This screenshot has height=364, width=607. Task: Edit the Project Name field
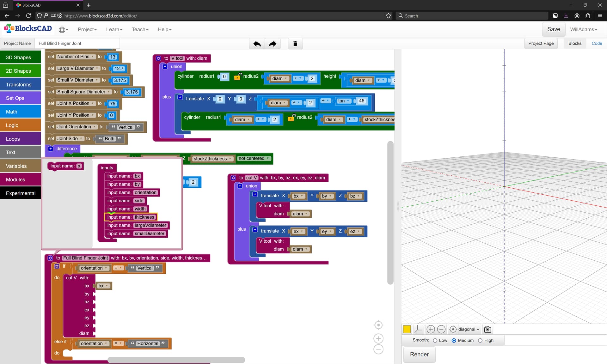(77, 43)
